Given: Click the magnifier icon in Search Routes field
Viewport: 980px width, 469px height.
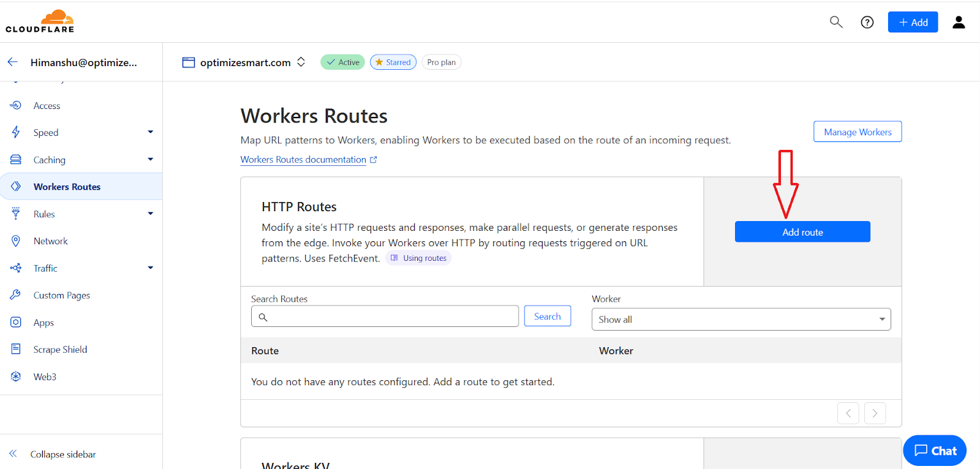Looking at the screenshot, I should pos(263,317).
